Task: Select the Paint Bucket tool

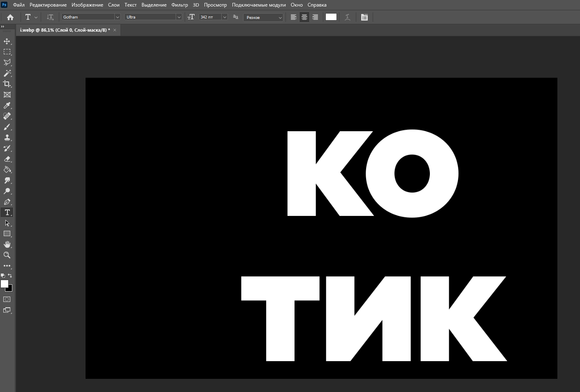Action: pos(7,169)
